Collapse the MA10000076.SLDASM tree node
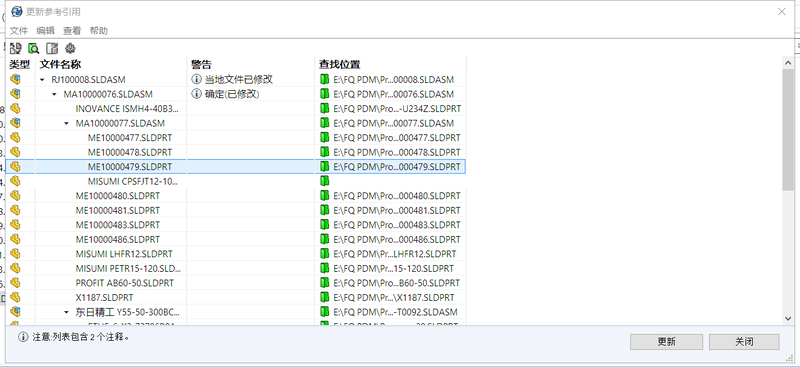The image size is (800, 368). point(54,94)
